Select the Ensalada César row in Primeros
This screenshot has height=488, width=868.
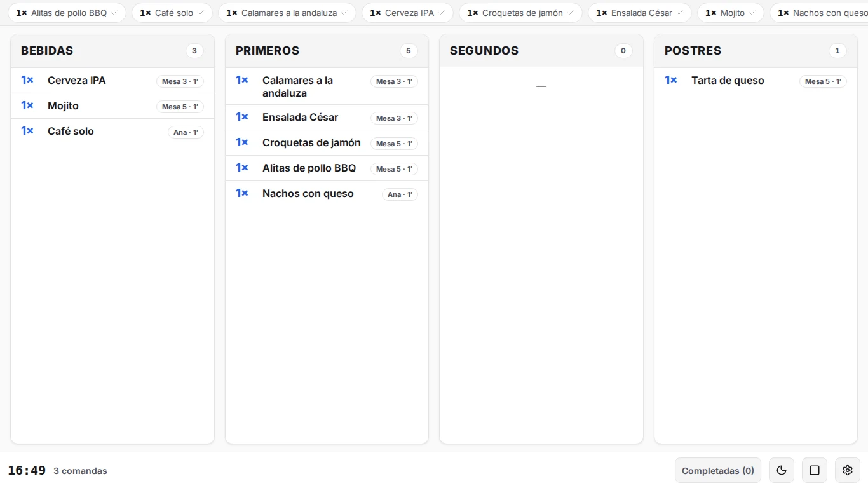click(x=327, y=118)
